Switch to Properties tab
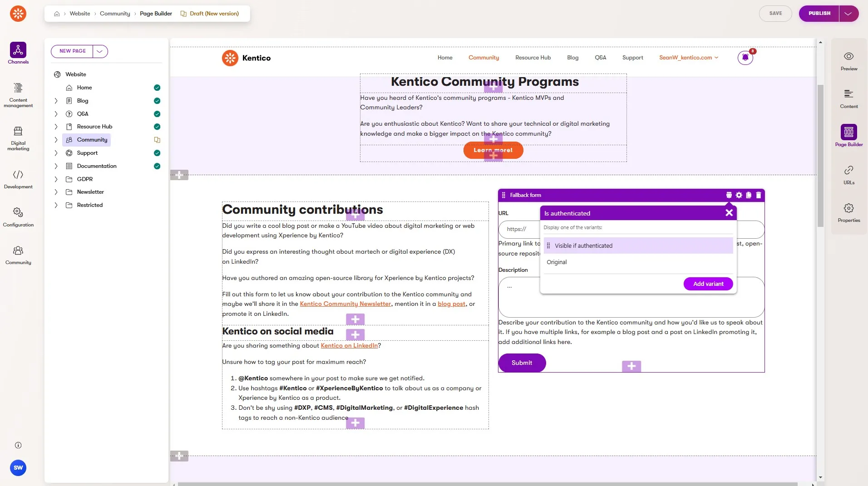Image resolution: width=868 pixels, height=486 pixels. (x=848, y=213)
